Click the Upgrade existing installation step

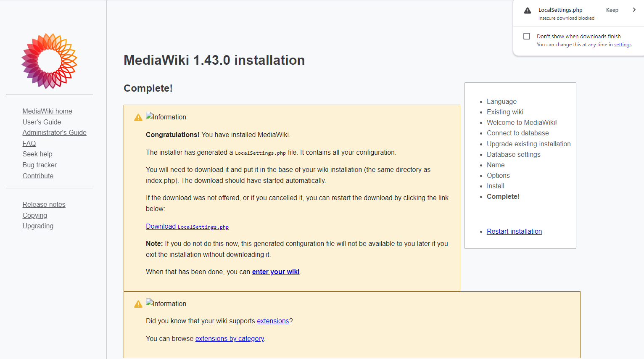(528, 144)
